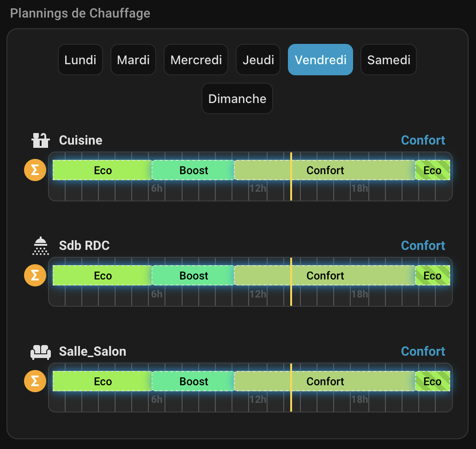The width and height of the screenshot is (476, 449).
Task: Show the Jeudi planning tab
Action: [x=258, y=60]
